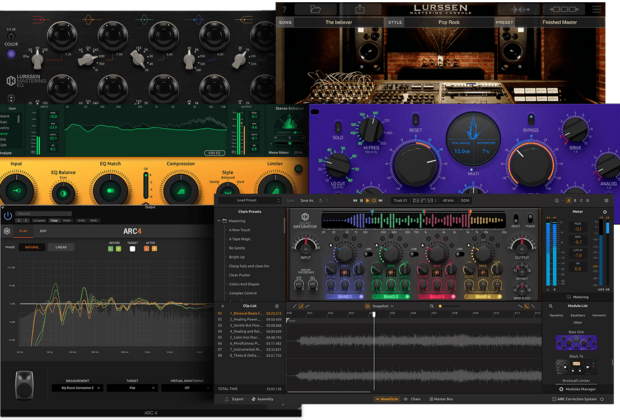The width and height of the screenshot is (620, 420).
Task: Open the ARC 4 VIRTUAL MONITORING dropdown
Action: pyautogui.click(x=186, y=388)
